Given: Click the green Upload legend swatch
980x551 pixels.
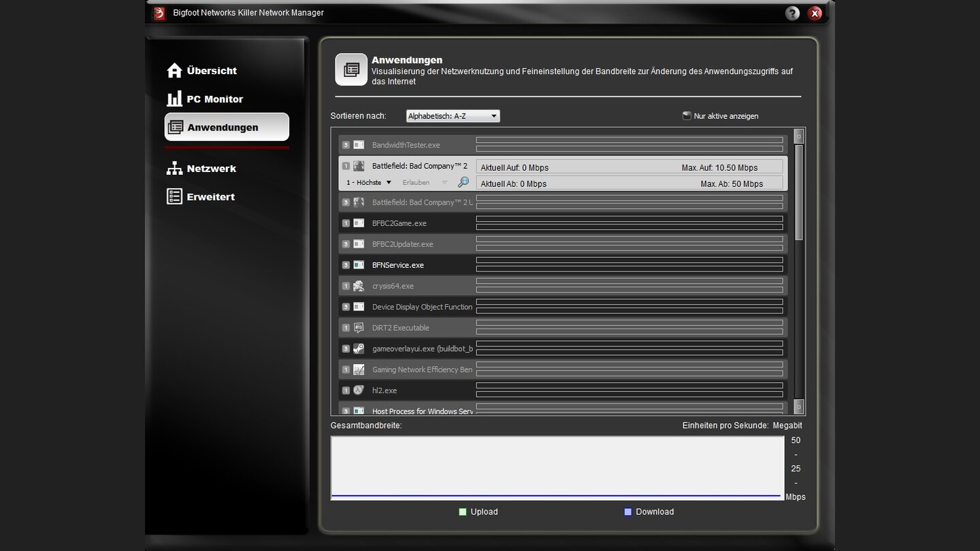Looking at the screenshot, I should (x=463, y=512).
